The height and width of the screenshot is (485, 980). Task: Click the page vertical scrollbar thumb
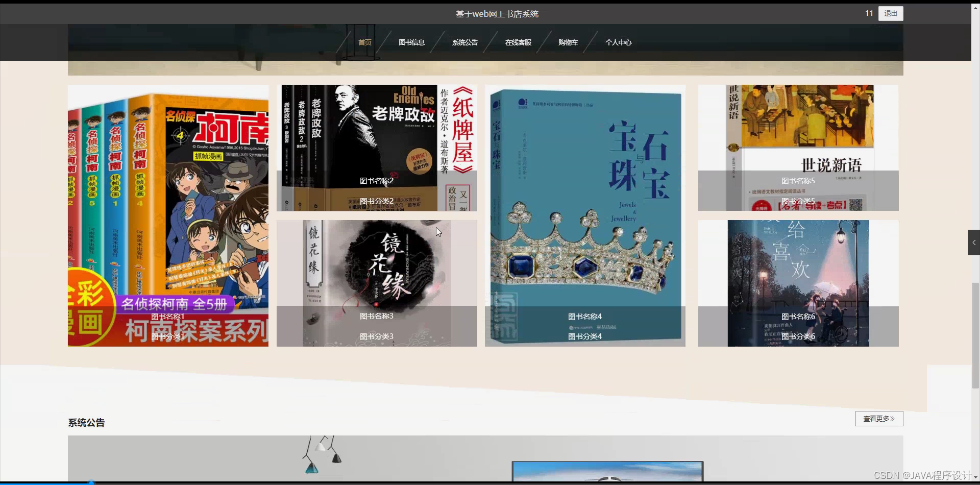click(975, 335)
